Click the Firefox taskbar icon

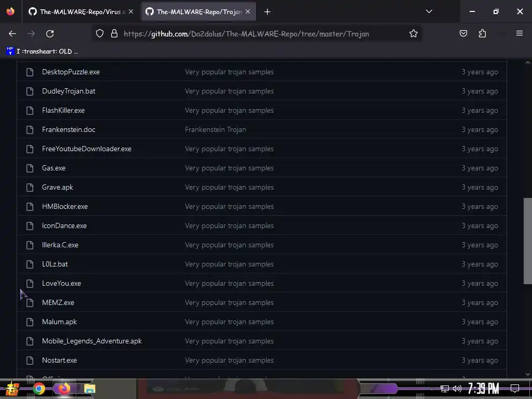pos(64,389)
